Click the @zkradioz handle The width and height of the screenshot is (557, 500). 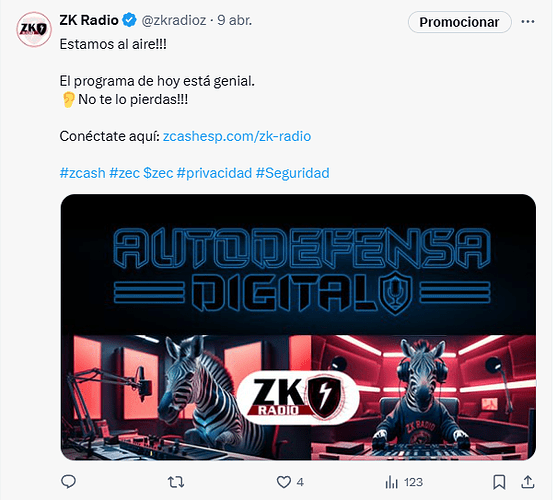[x=174, y=20]
